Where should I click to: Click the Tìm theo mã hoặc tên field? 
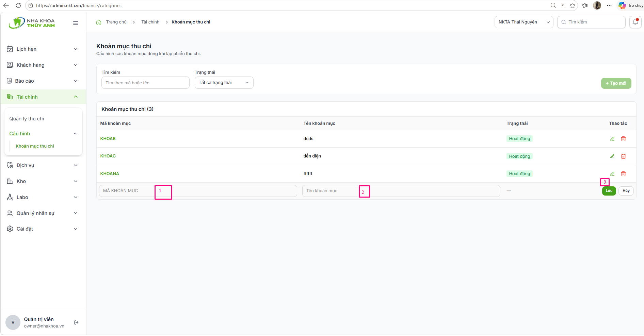145,83
